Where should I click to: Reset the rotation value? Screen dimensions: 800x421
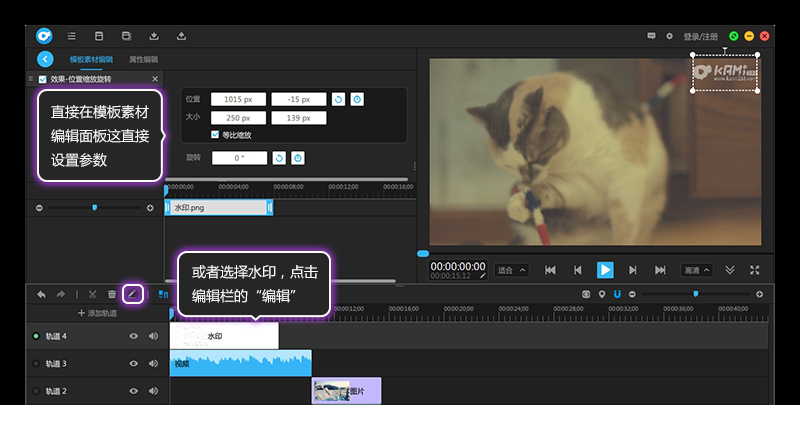point(279,158)
